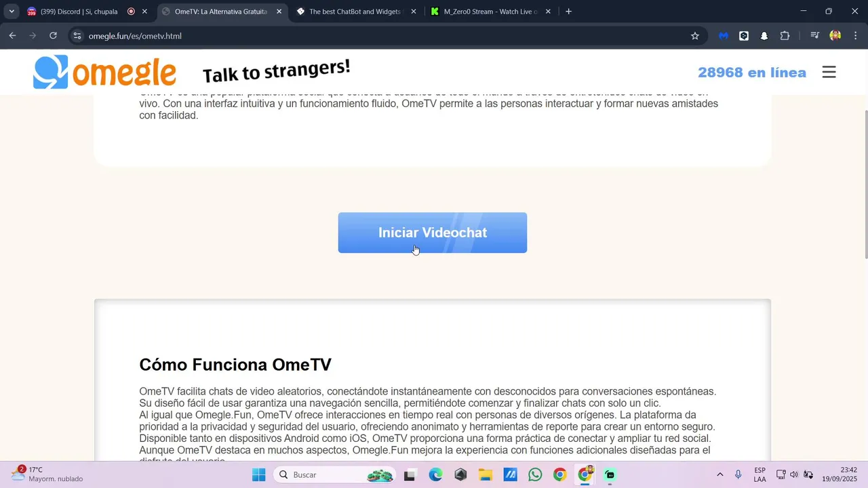Open the Extensions puzzle-piece menu
The image size is (868, 488).
785,36
